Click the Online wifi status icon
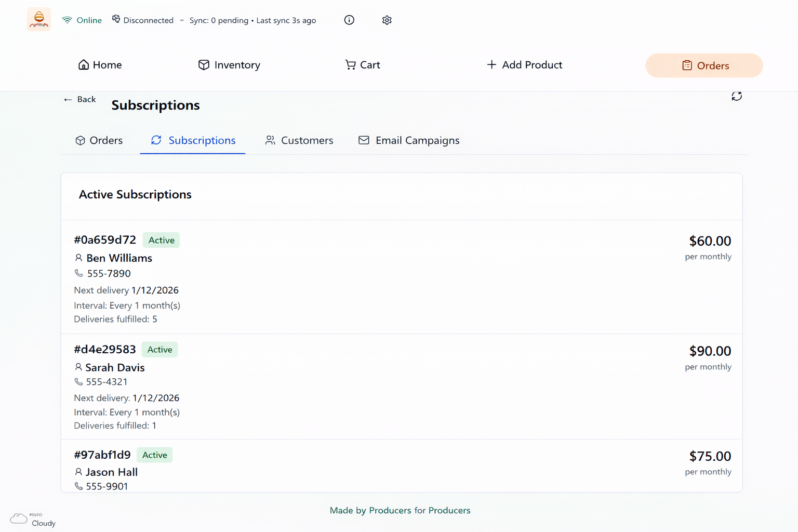The height and width of the screenshot is (532, 798). point(67,20)
